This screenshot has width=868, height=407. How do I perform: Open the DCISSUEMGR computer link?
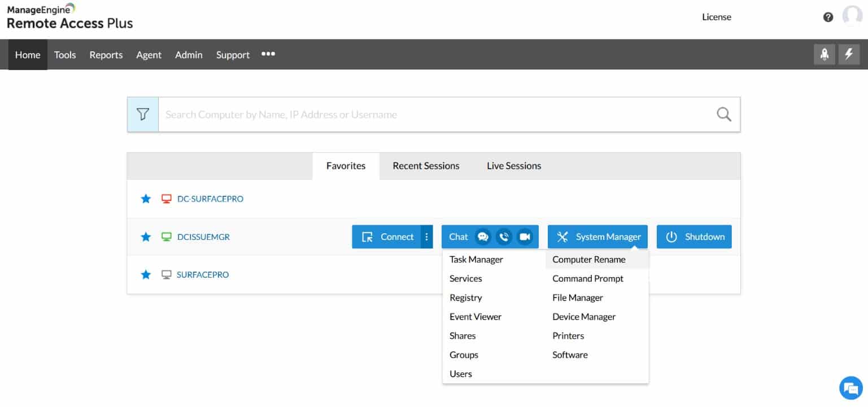coord(203,237)
